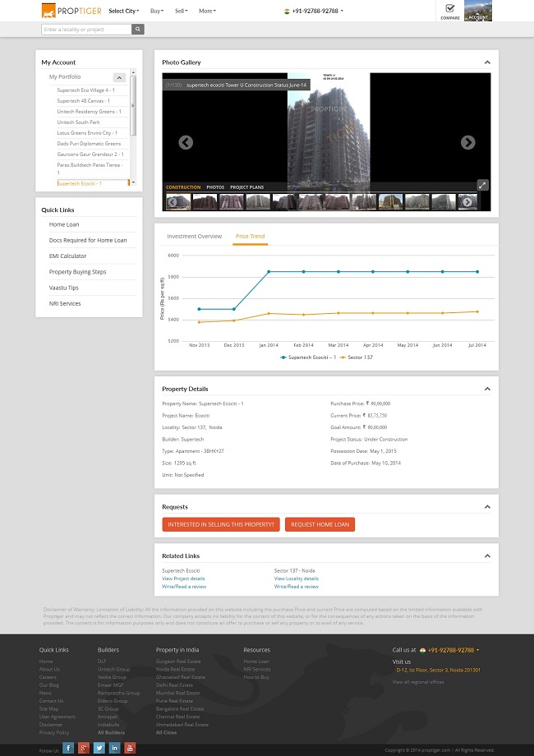This screenshot has height=756, width=534.
Task: Open the Select City dropdown
Action: (x=124, y=11)
